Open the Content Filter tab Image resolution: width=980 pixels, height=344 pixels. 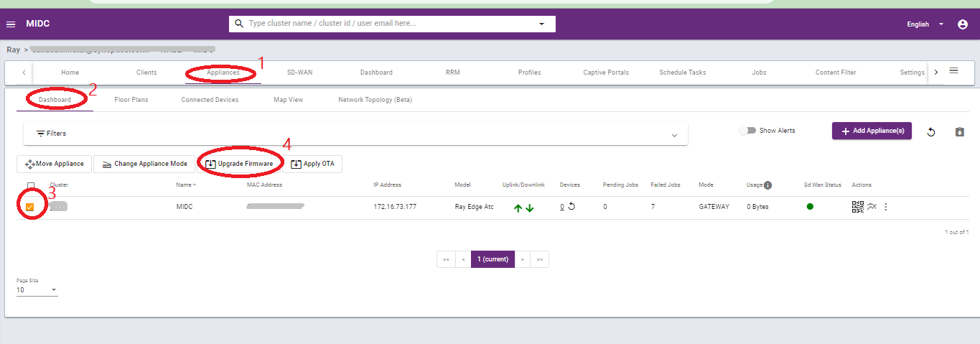(836, 73)
